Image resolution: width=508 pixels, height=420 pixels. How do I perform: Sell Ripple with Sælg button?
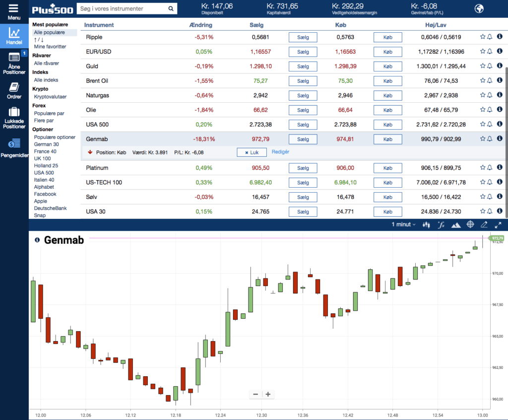[x=303, y=37]
